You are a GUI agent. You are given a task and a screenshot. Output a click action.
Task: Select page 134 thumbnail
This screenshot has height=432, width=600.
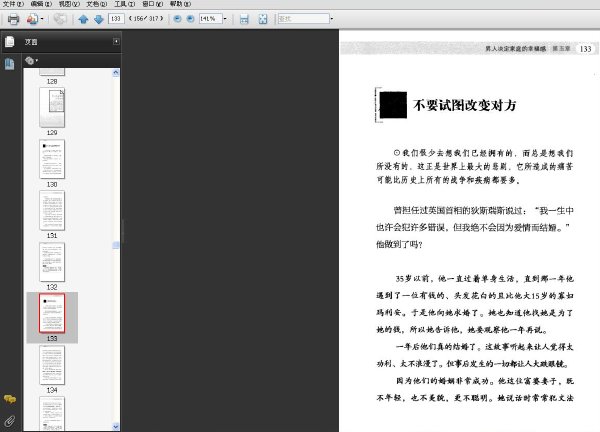point(52,365)
